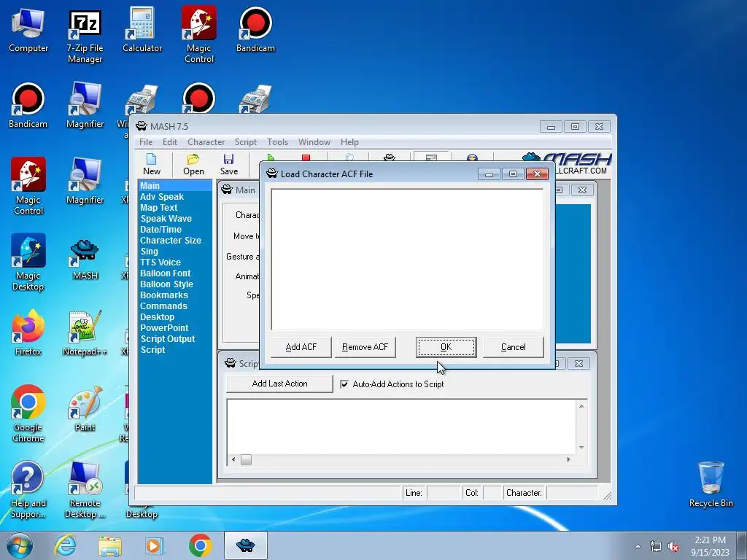
Task: Open the Tools menu
Action: (277, 142)
